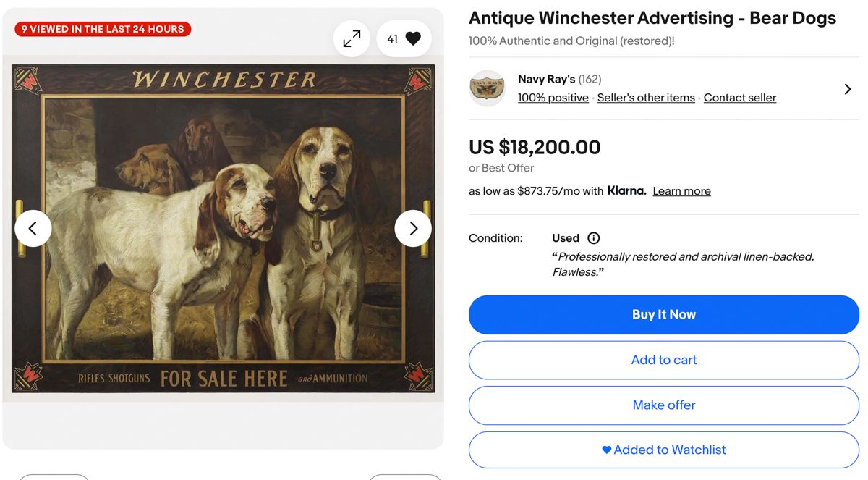868x480 pixels.
Task: Open Navy Ray's seller name link
Action: click(x=546, y=79)
